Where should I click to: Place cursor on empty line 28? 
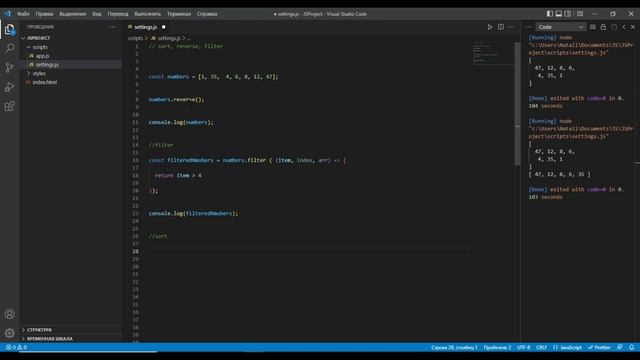[x=310, y=251]
